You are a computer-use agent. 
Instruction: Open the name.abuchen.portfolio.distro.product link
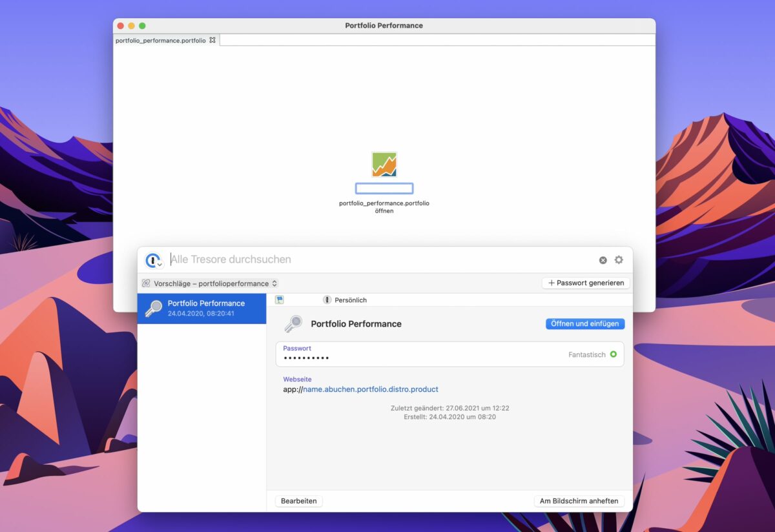[371, 389]
